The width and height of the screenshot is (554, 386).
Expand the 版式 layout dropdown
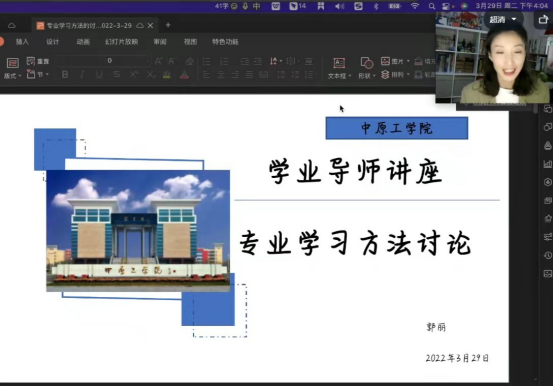[20, 76]
